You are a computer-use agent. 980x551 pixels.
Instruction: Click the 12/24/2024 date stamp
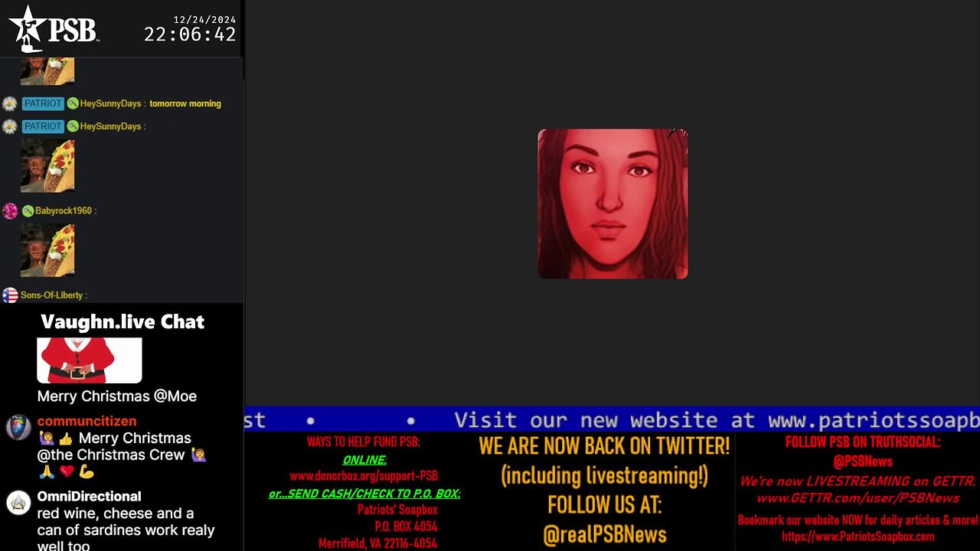point(204,19)
